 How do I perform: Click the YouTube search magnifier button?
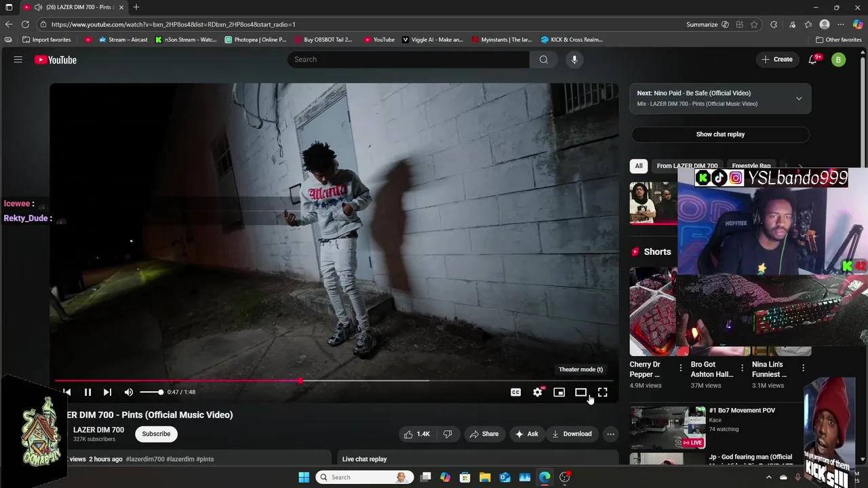[x=544, y=60]
